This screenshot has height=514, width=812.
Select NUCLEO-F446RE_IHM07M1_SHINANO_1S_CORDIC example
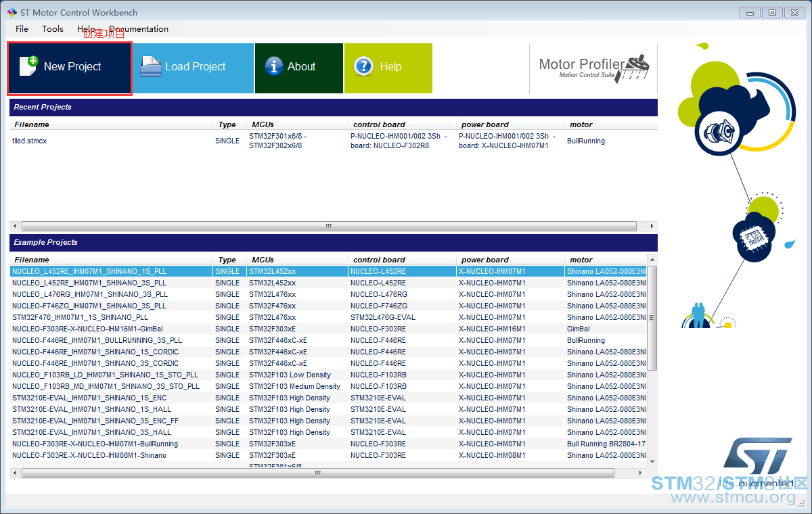[x=329, y=352]
